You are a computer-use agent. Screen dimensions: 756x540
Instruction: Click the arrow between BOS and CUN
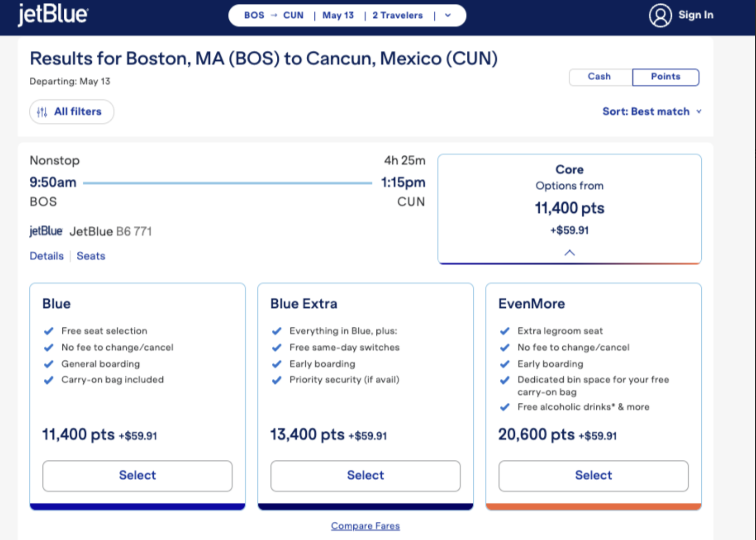pyautogui.click(x=274, y=15)
